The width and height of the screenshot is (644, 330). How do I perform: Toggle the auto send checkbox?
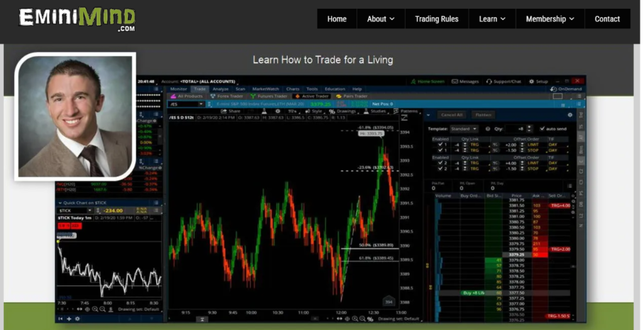[x=542, y=129]
